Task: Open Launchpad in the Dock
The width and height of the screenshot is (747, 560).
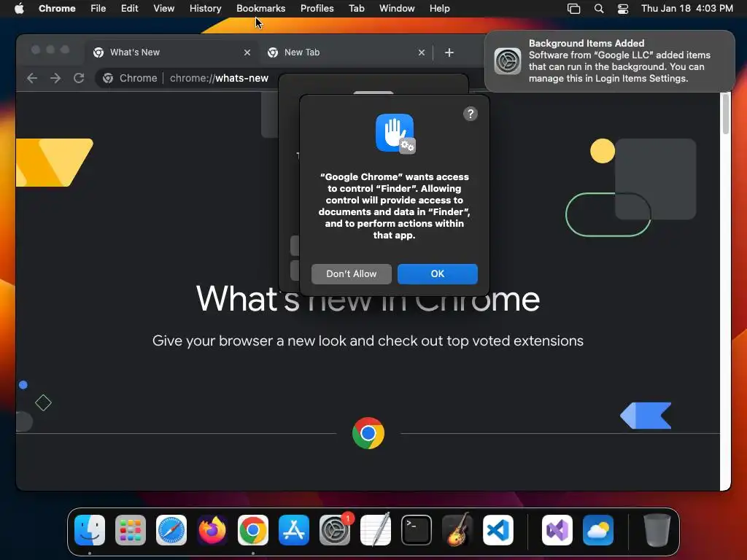Action: [x=131, y=530]
